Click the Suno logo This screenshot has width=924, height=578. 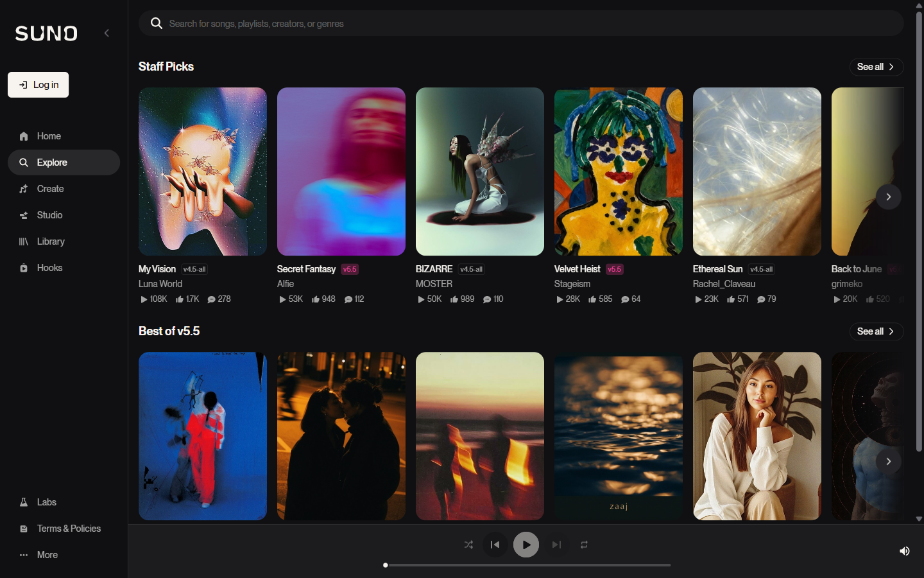tap(46, 33)
